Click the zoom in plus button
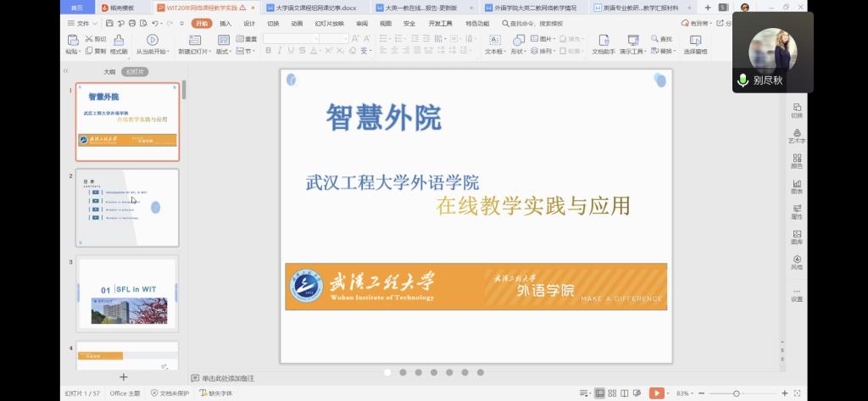This screenshot has width=868, height=401. pos(784,393)
